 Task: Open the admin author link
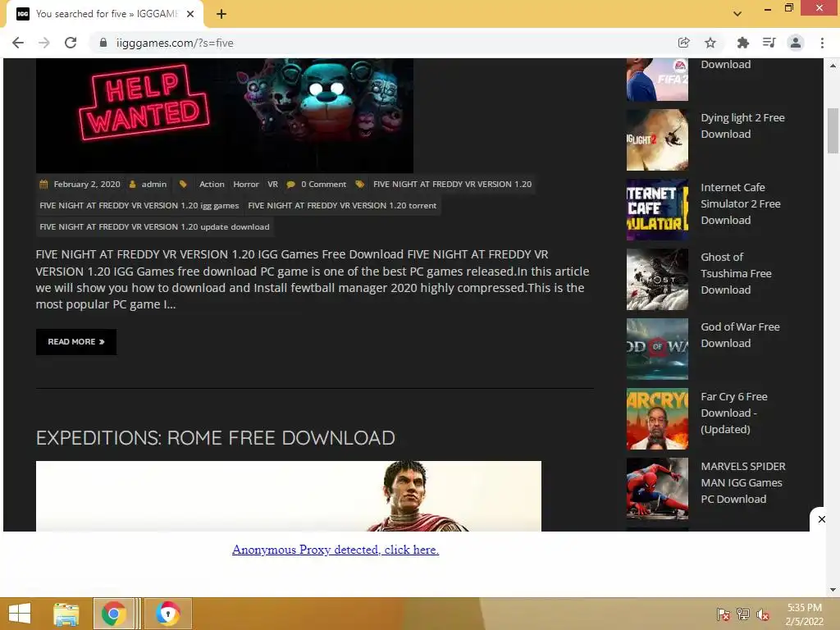click(x=153, y=185)
